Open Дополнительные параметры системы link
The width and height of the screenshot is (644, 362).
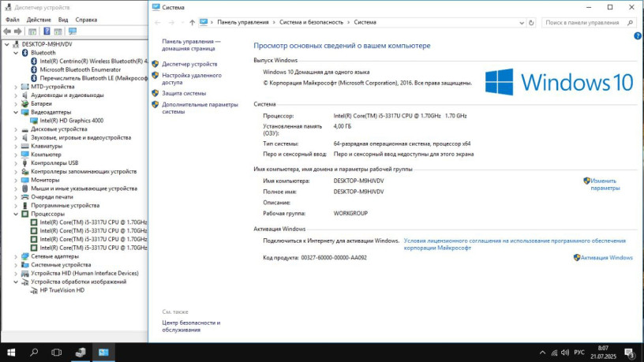(200, 108)
